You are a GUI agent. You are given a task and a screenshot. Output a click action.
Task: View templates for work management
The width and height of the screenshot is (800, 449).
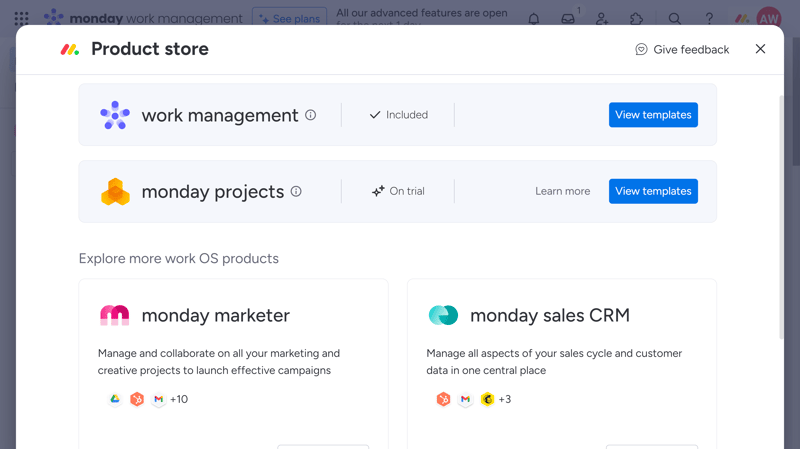point(653,115)
